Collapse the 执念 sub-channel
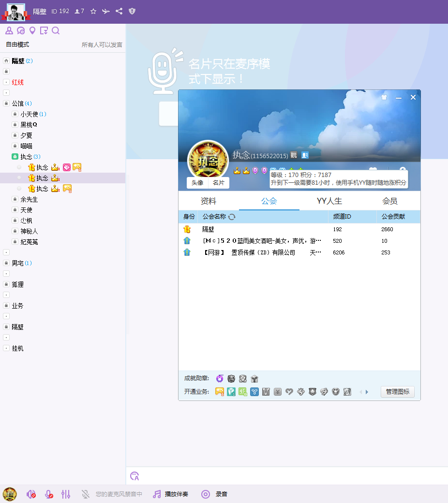This screenshot has height=503, width=448. coord(15,157)
